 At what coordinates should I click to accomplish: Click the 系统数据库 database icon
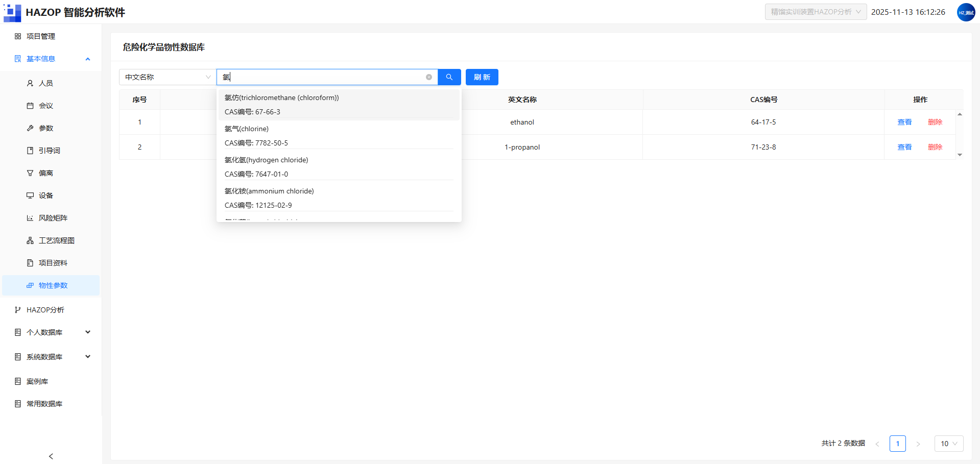coord(18,357)
